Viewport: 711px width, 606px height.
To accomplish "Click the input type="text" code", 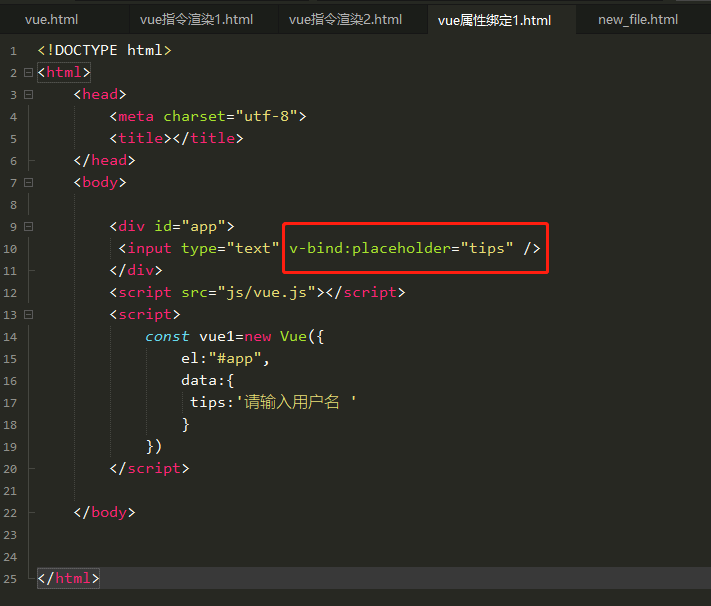I will (199, 248).
